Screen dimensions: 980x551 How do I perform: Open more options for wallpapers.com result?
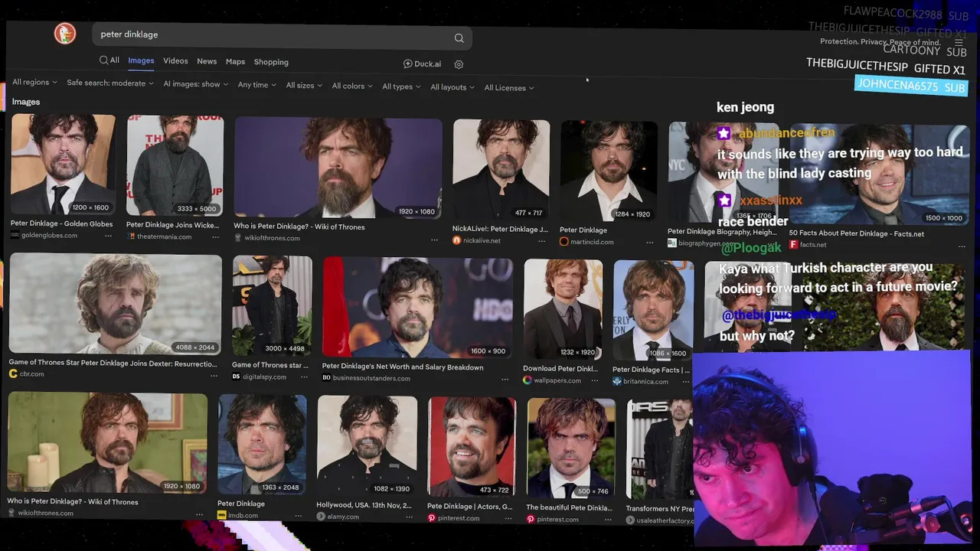594,381
